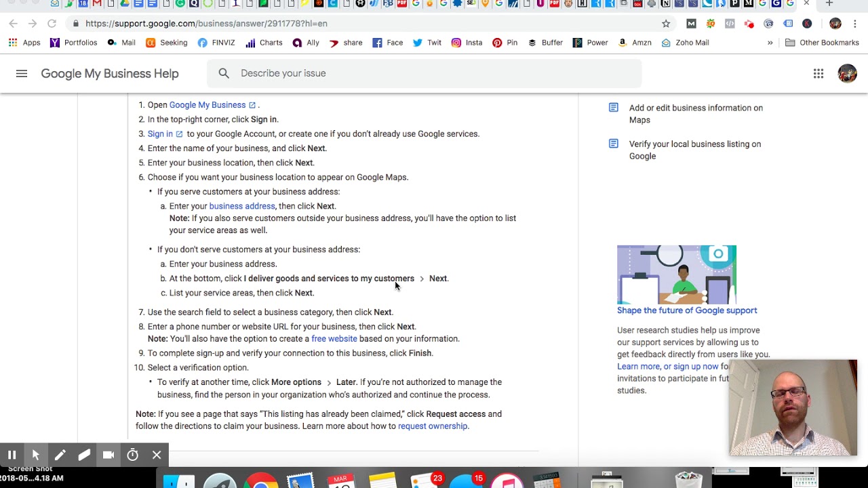Open the Pin bookmark
This screenshot has width=868, height=488.
click(505, 43)
